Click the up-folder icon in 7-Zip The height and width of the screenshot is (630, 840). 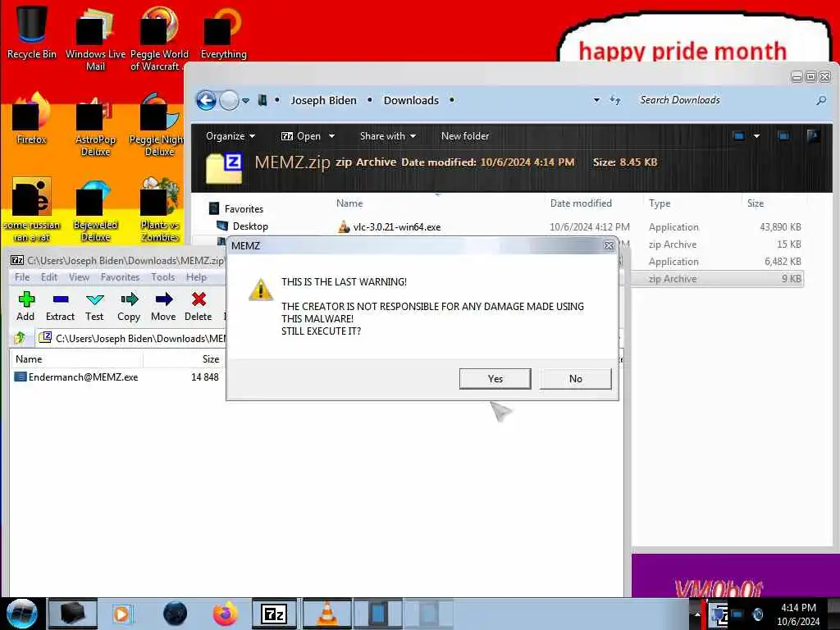(x=20, y=338)
